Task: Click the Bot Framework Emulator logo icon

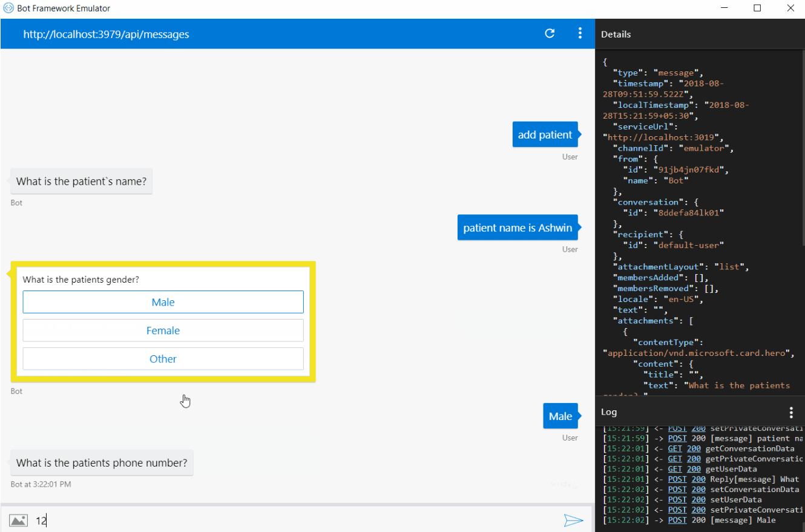Action: (8, 8)
